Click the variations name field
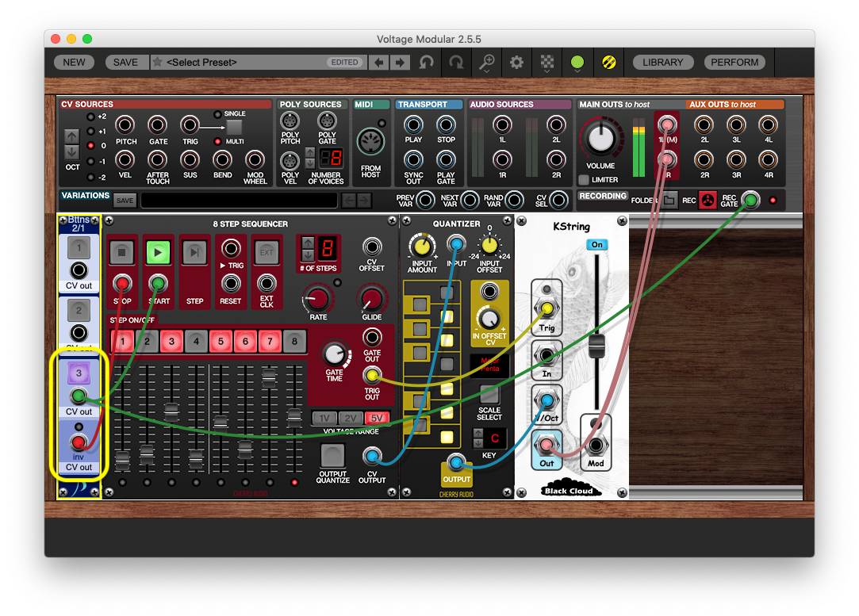The height and width of the screenshot is (616, 859). tap(239, 201)
